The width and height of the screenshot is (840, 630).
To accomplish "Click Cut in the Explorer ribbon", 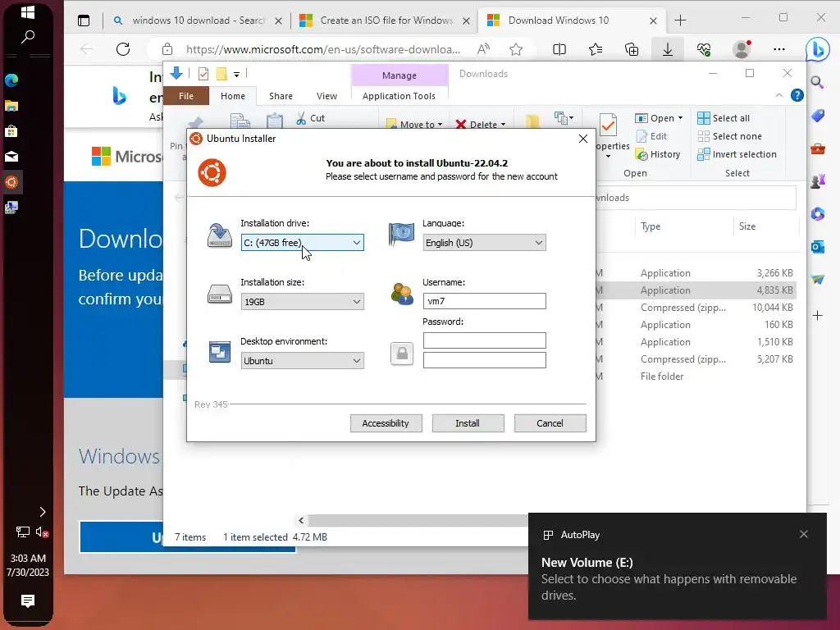I will pos(311,118).
